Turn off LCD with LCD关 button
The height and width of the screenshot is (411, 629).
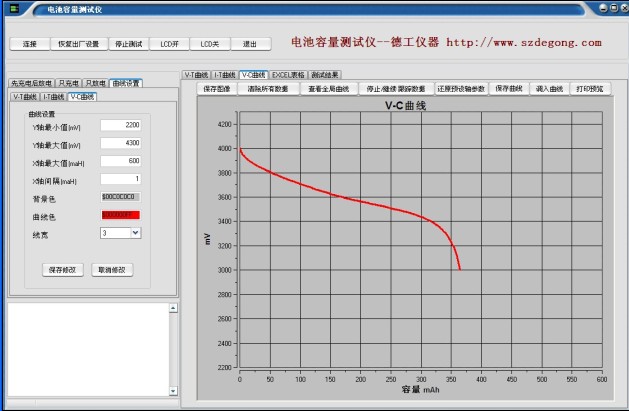pyautogui.click(x=209, y=44)
